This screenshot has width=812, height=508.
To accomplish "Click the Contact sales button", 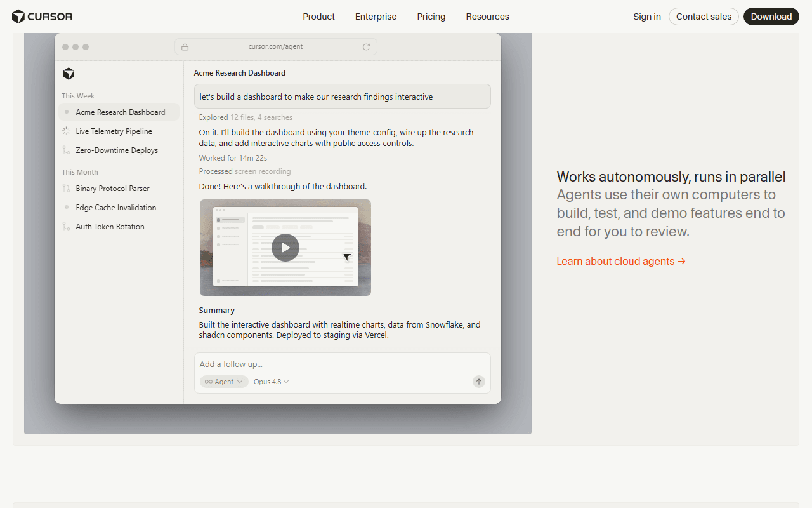I will (x=704, y=17).
